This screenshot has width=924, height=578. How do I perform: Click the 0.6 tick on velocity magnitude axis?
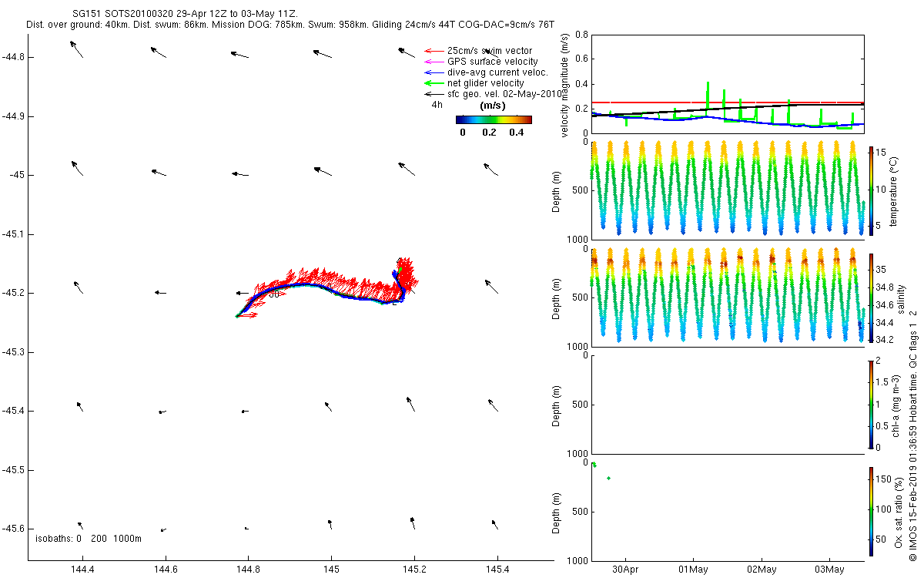581,59
